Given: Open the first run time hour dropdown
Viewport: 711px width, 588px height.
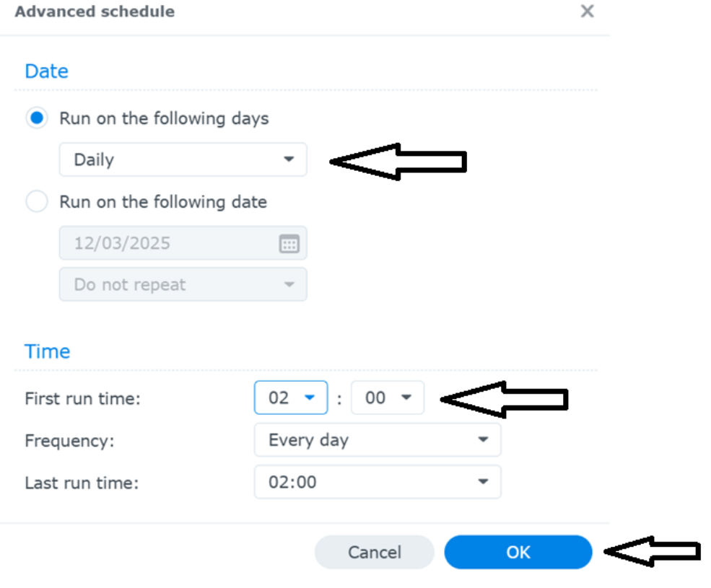Looking at the screenshot, I should (291, 398).
